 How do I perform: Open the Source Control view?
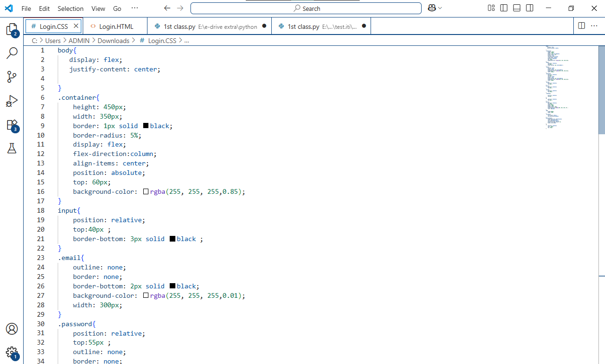coord(12,77)
